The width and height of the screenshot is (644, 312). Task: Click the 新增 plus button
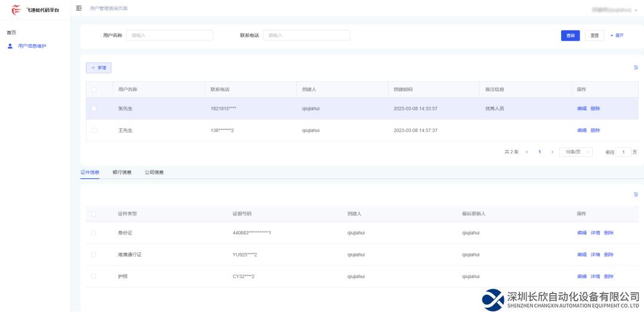pyautogui.click(x=98, y=68)
